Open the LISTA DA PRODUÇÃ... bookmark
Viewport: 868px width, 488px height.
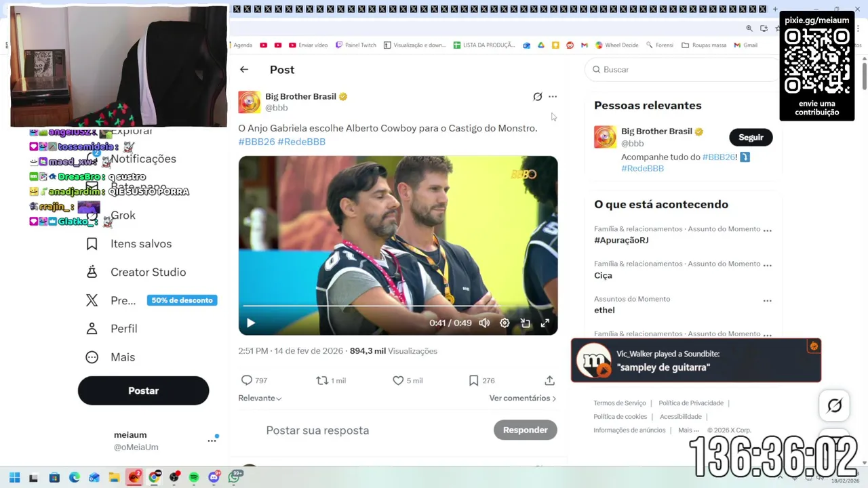[484, 45]
